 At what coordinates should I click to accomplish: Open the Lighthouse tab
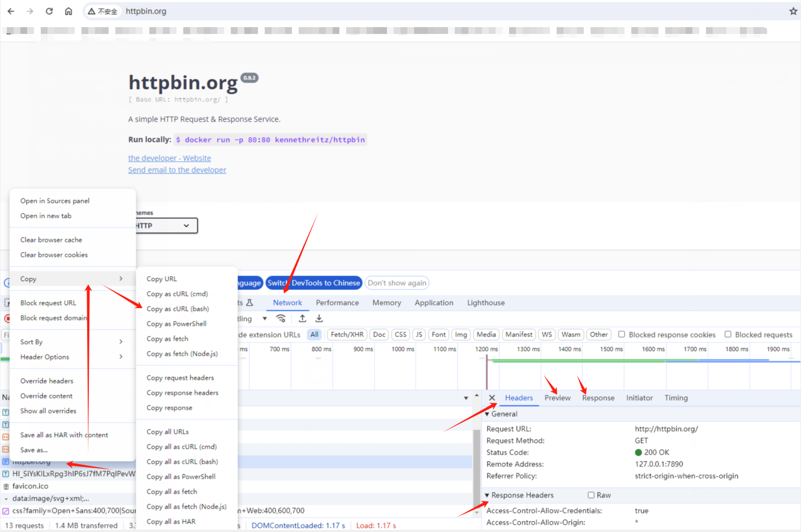tap(486, 303)
